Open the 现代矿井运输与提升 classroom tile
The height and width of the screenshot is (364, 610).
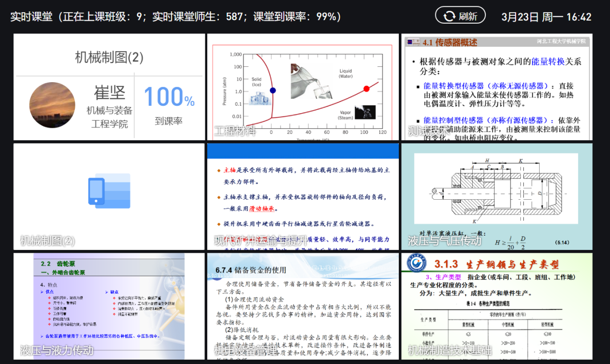click(x=302, y=196)
